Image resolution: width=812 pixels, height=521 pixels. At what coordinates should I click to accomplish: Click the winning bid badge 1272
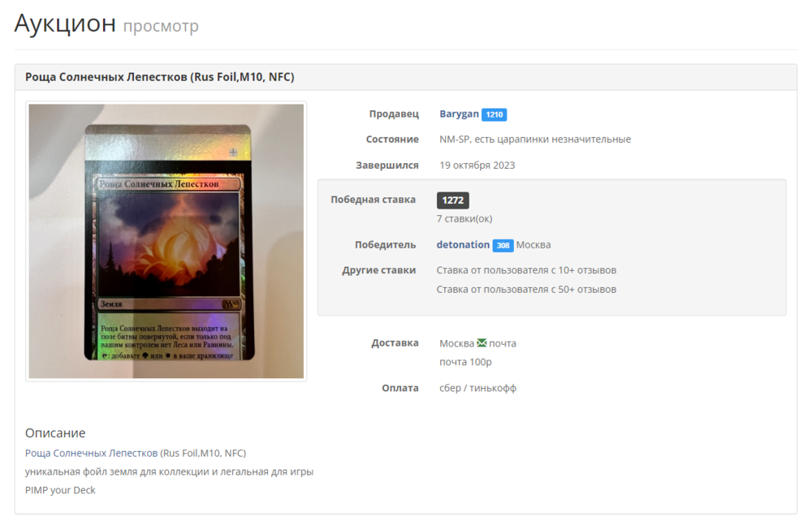tap(452, 200)
